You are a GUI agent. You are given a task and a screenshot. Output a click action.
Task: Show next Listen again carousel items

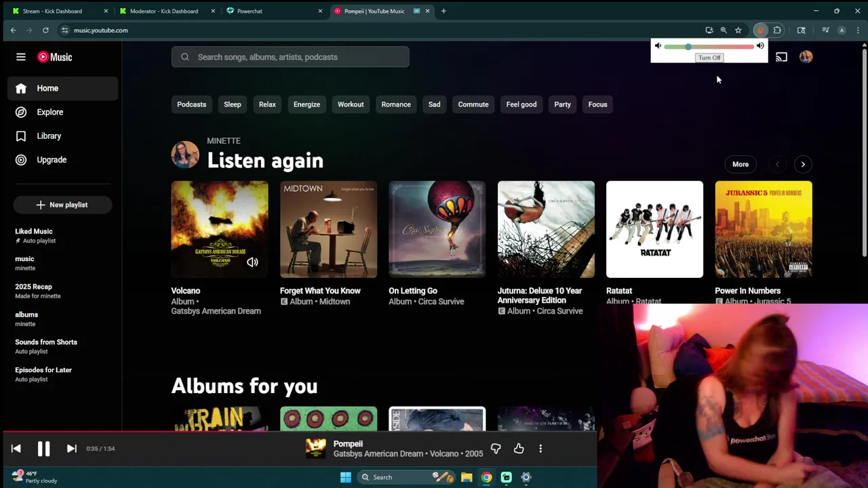tap(803, 164)
